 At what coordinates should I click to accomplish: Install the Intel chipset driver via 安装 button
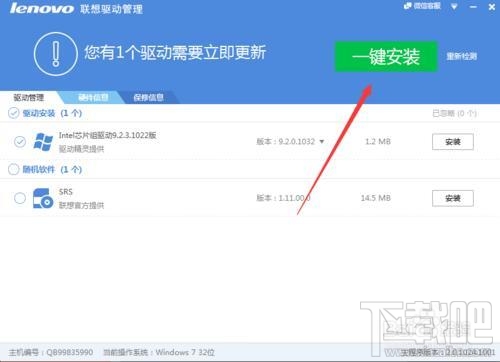click(453, 142)
